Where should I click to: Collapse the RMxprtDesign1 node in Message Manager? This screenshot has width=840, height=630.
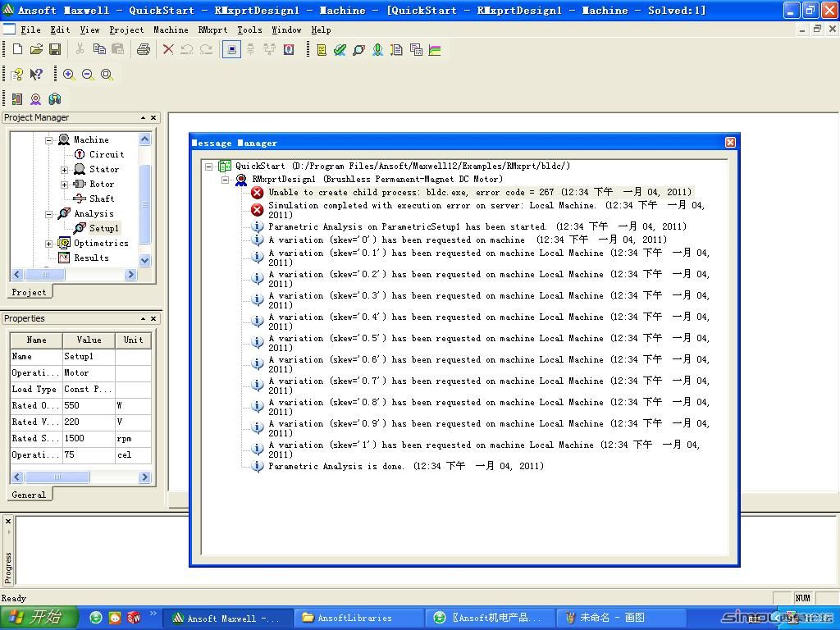(226, 180)
